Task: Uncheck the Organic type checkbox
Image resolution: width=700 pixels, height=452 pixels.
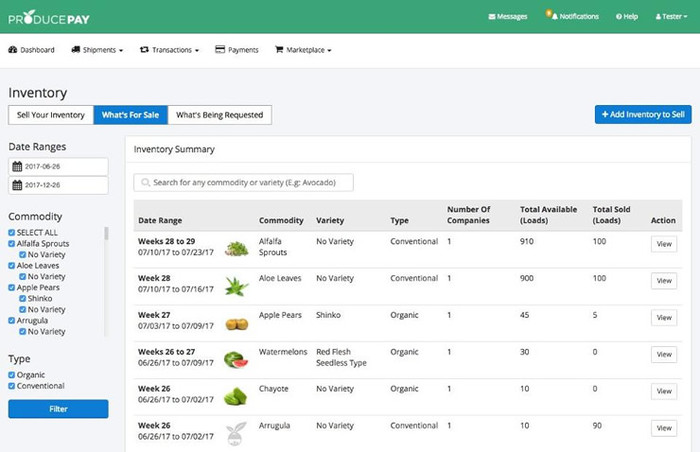Action: (x=12, y=375)
